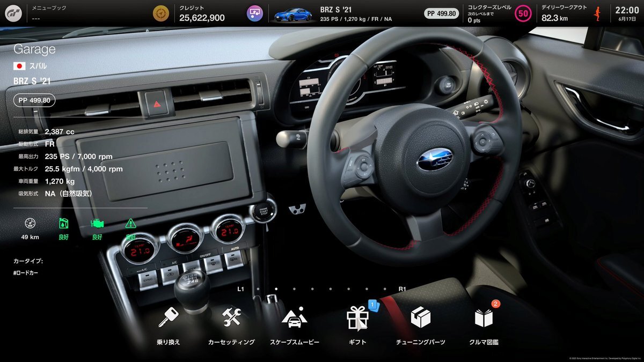
Task: Select the credits value 25,622,900
Action: tap(202, 18)
